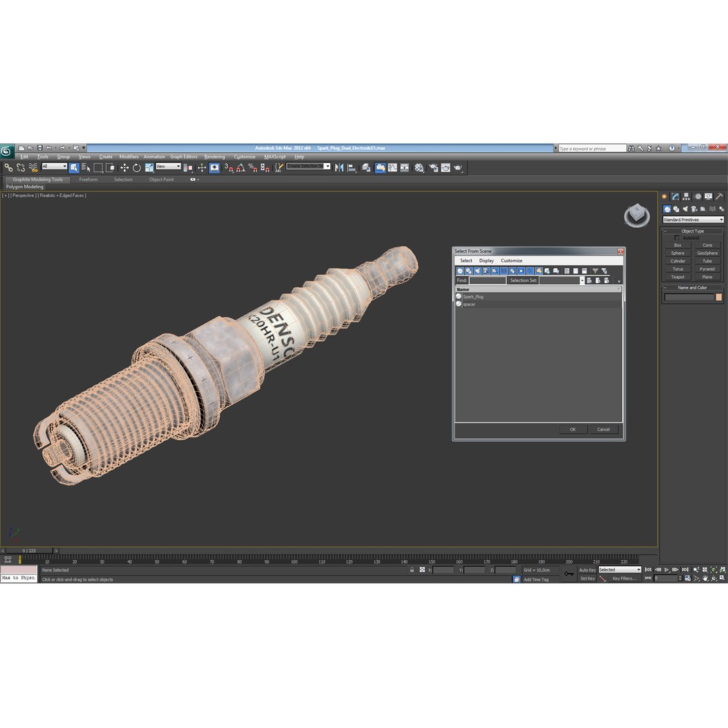Click the Mirror tool icon

[x=339, y=168]
